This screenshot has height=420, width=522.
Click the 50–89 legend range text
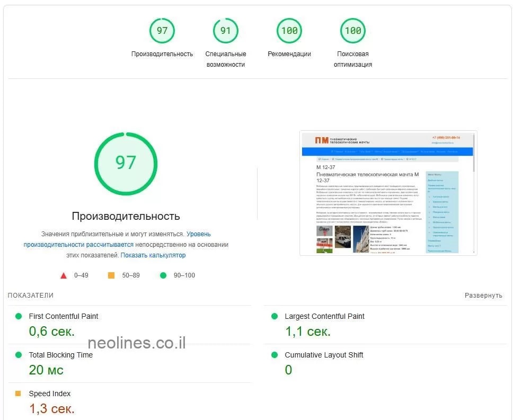point(130,275)
